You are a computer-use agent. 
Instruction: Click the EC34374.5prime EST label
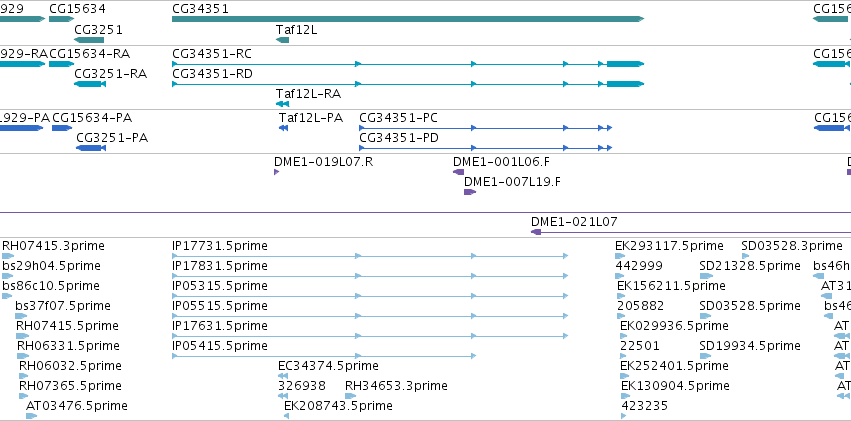pyautogui.click(x=328, y=366)
